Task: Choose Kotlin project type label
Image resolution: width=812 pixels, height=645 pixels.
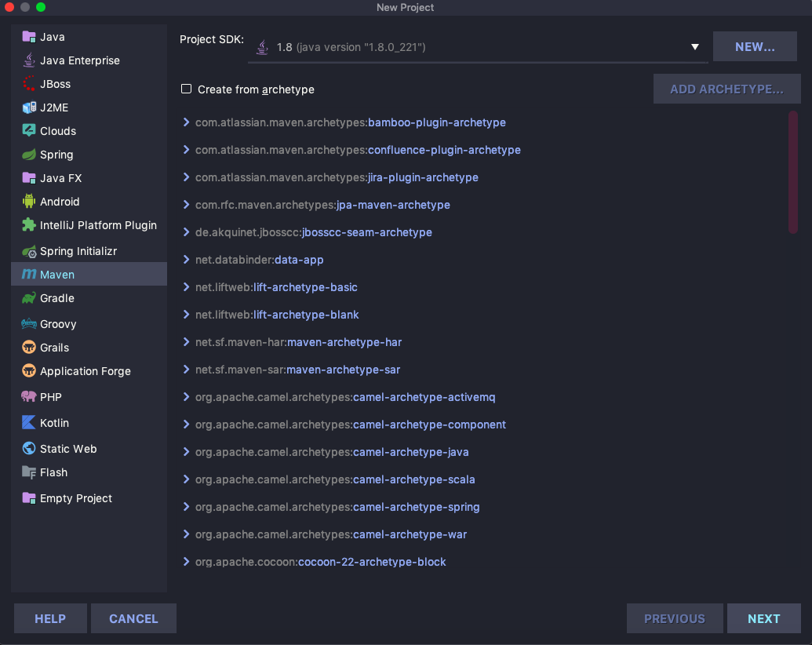Action: pos(54,423)
